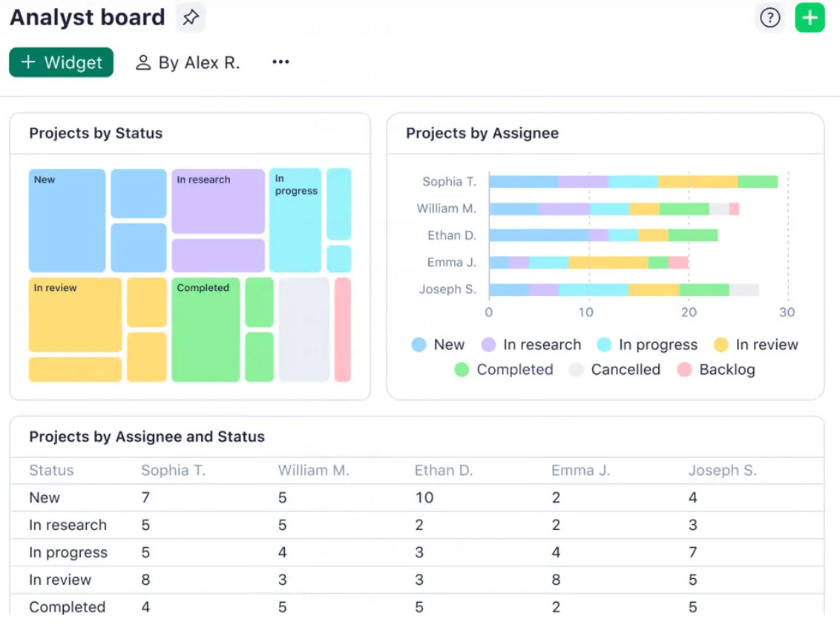Toggle the In research legend item
The width and height of the screenshot is (840, 625).
(531, 344)
